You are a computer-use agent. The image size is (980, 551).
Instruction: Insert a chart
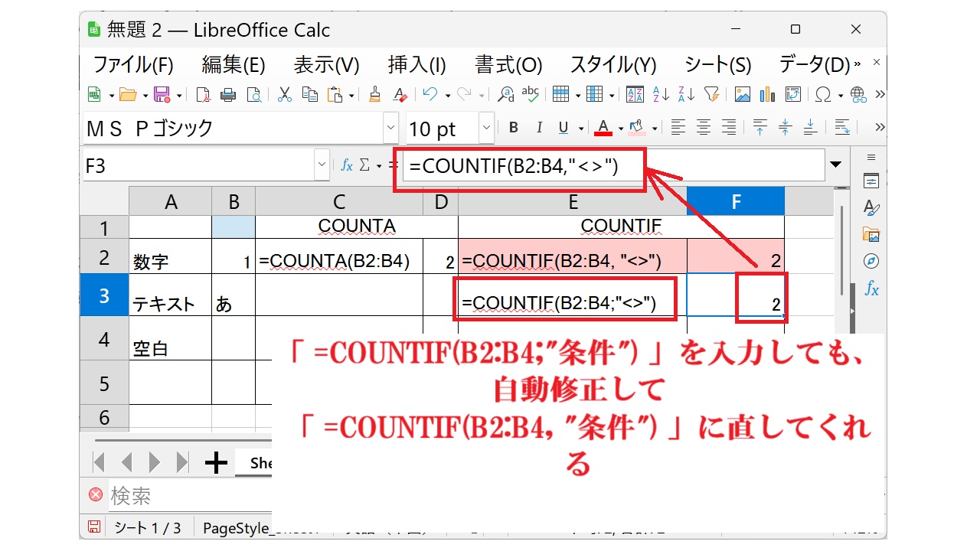[767, 94]
